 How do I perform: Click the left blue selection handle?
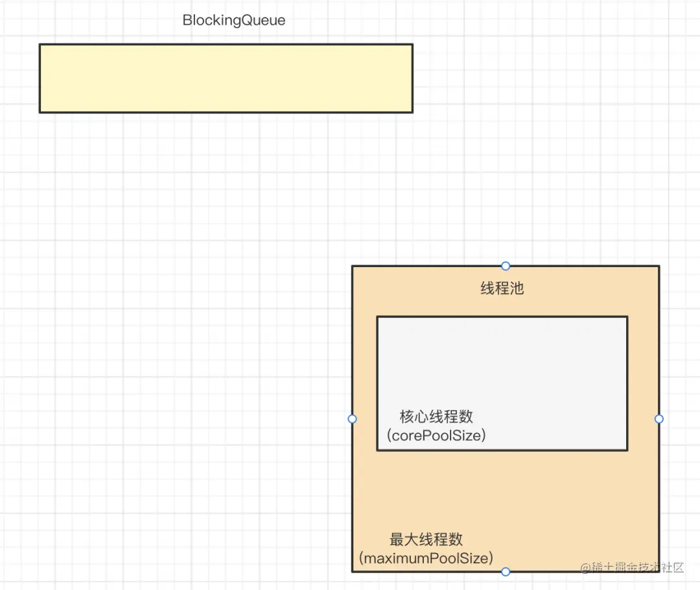pos(352,419)
